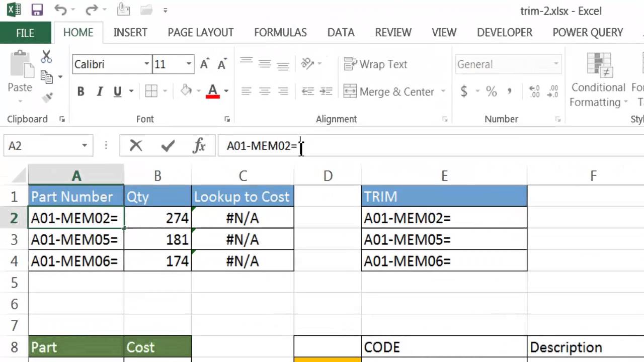
Task: Middle align cell contents
Action: 265,64
